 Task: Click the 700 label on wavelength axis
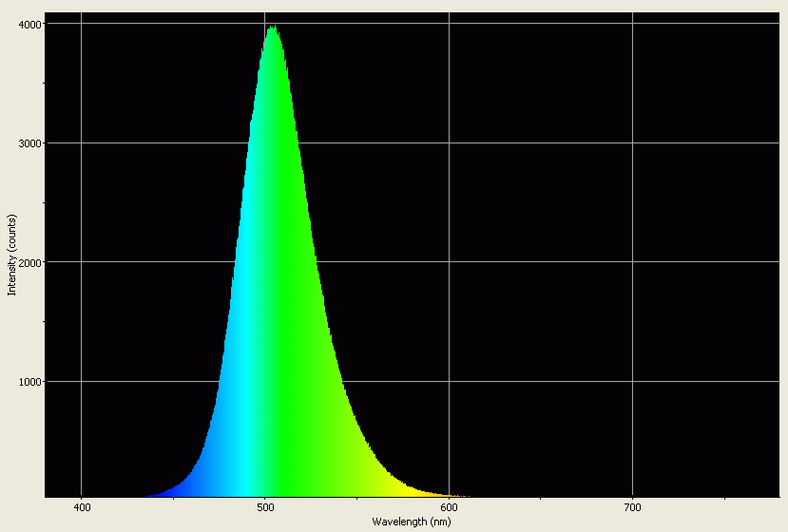click(632, 509)
